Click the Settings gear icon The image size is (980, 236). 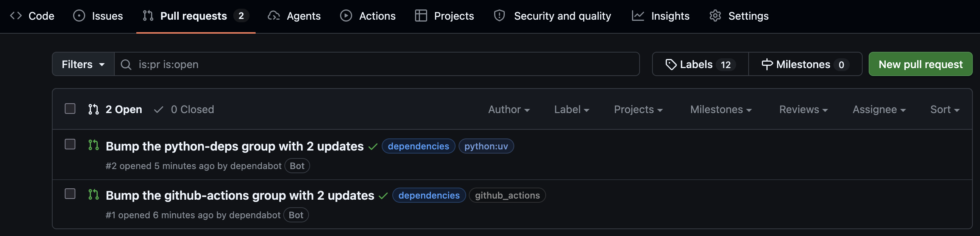point(716,16)
